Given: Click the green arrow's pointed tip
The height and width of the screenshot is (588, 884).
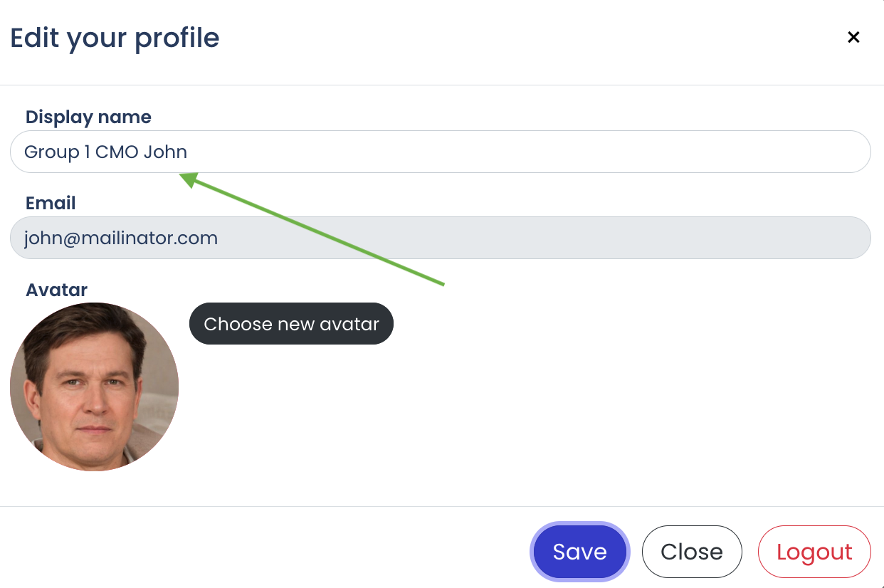Looking at the screenshot, I should click(181, 175).
